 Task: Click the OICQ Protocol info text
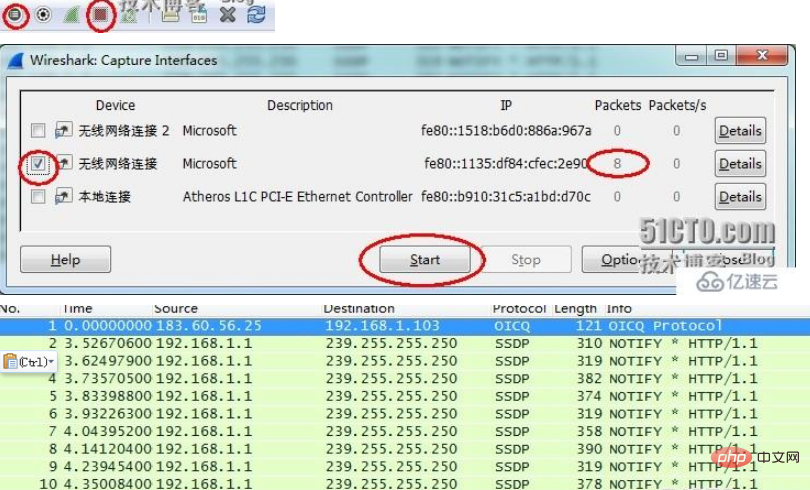(665, 326)
